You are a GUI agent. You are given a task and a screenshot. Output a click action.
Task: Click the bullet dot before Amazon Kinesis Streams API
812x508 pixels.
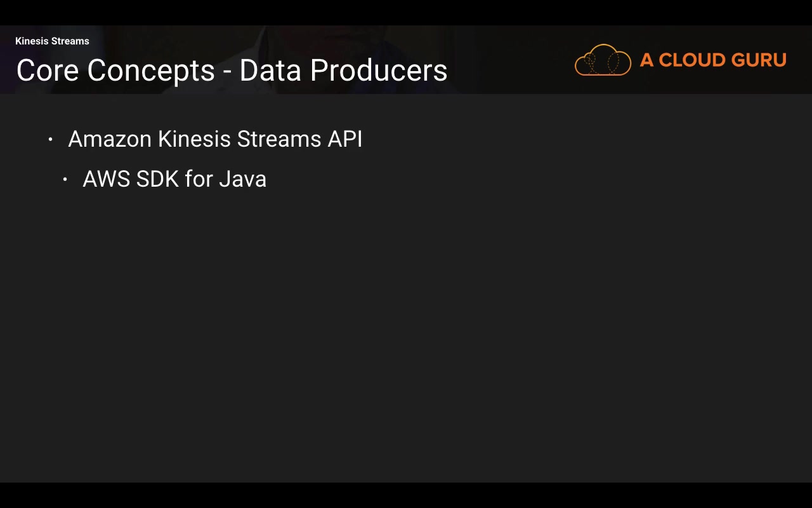51,140
